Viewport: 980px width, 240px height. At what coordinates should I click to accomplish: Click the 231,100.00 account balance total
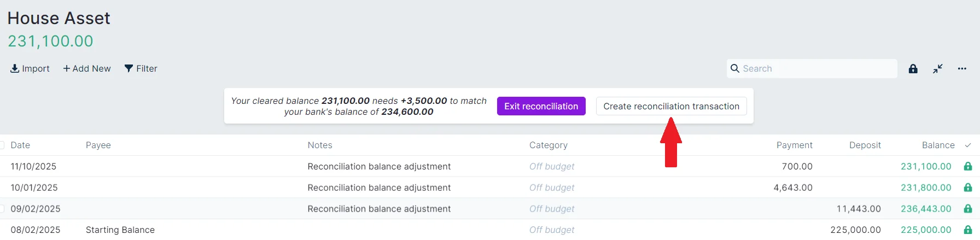click(x=50, y=41)
